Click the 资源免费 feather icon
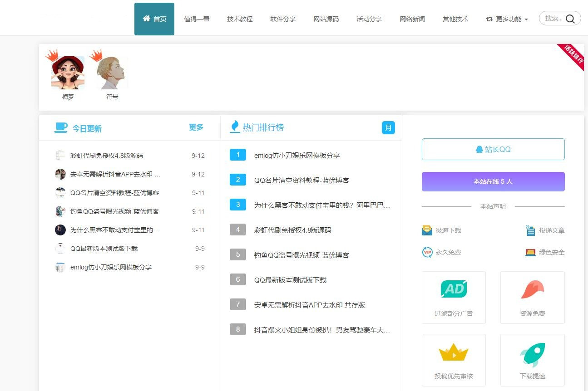Viewport: 588px width, 391px height. click(532, 289)
